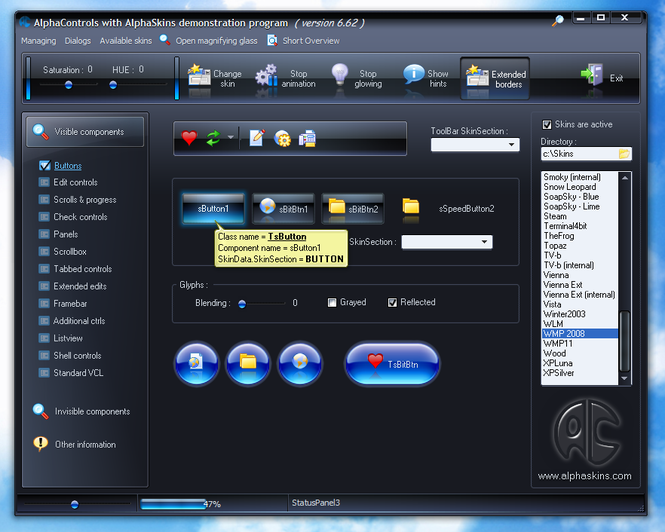Select Check controls in sidebar

(80, 217)
